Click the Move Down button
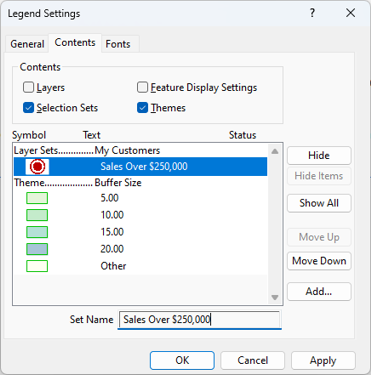The height and width of the screenshot is (375, 371). [319, 261]
